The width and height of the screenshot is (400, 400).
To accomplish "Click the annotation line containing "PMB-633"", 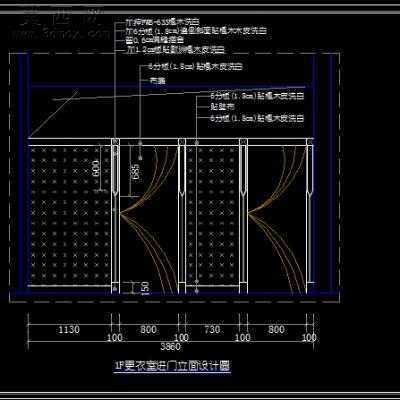I will 162,22.
